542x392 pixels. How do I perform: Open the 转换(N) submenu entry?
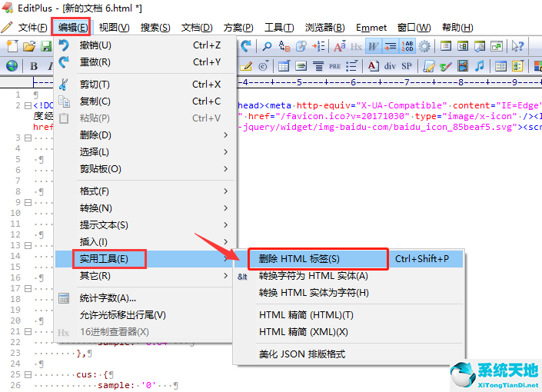tap(145, 208)
